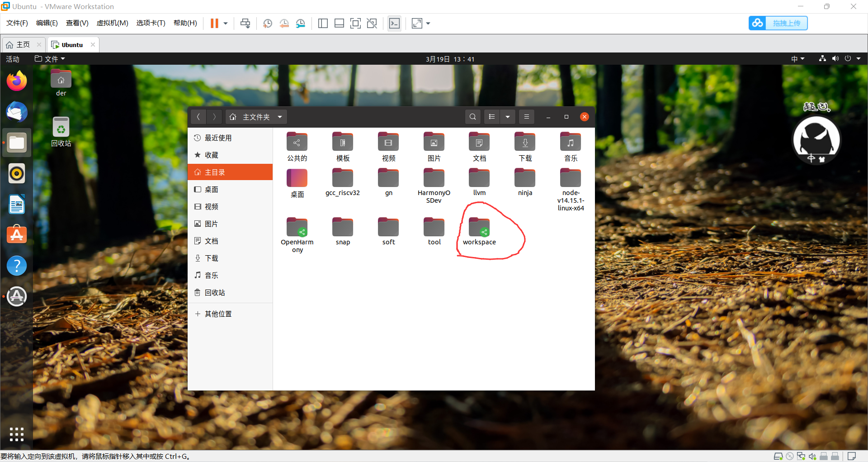Click the VMware stretch guest icon
This screenshot has height=462, width=868.
point(417,24)
